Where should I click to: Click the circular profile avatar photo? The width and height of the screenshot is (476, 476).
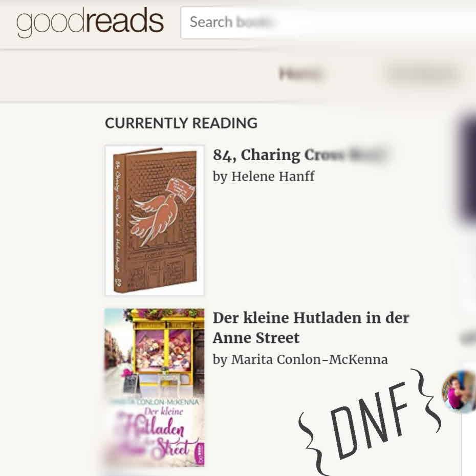(459, 392)
